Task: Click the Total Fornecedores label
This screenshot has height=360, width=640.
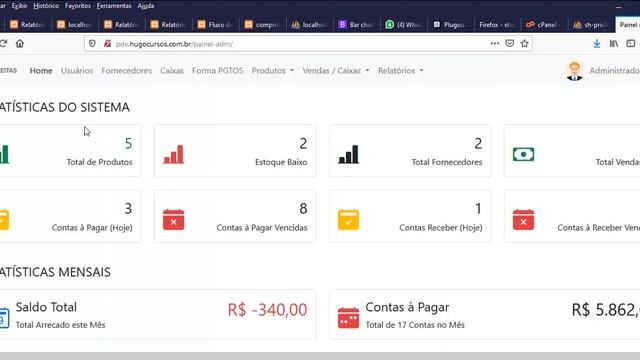Action: pyautogui.click(x=447, y=162)
